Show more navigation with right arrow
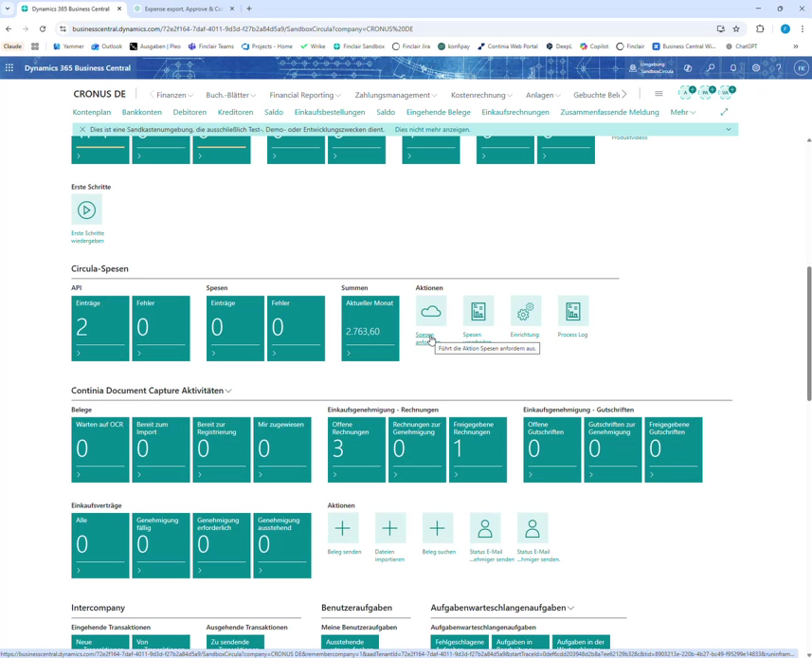This screenshot has height=658, width=812. (624, 94)
